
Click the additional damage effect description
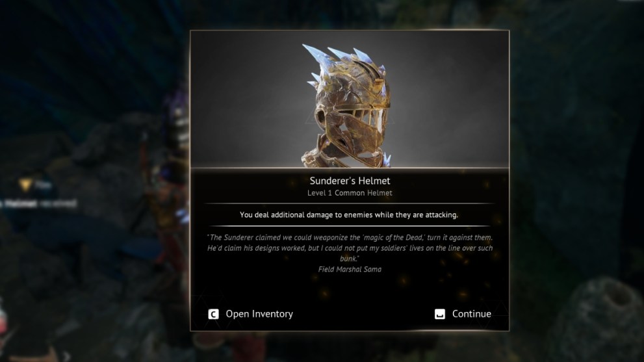349,215
